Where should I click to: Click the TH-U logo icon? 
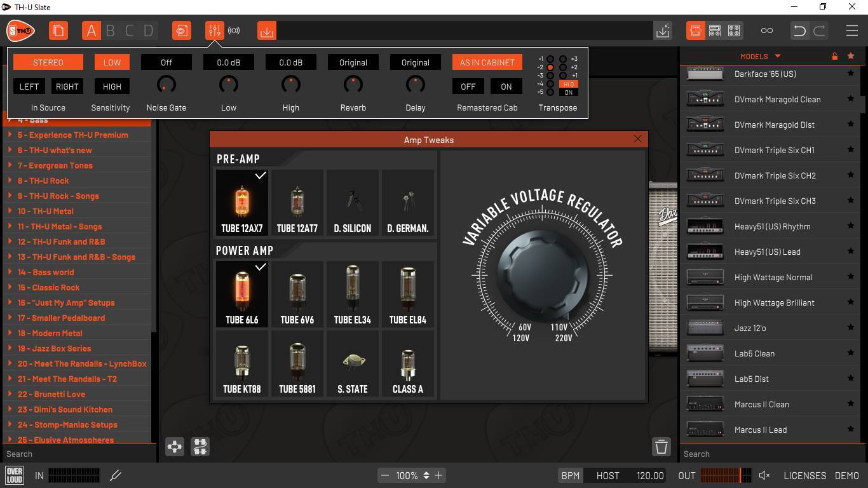20,30
